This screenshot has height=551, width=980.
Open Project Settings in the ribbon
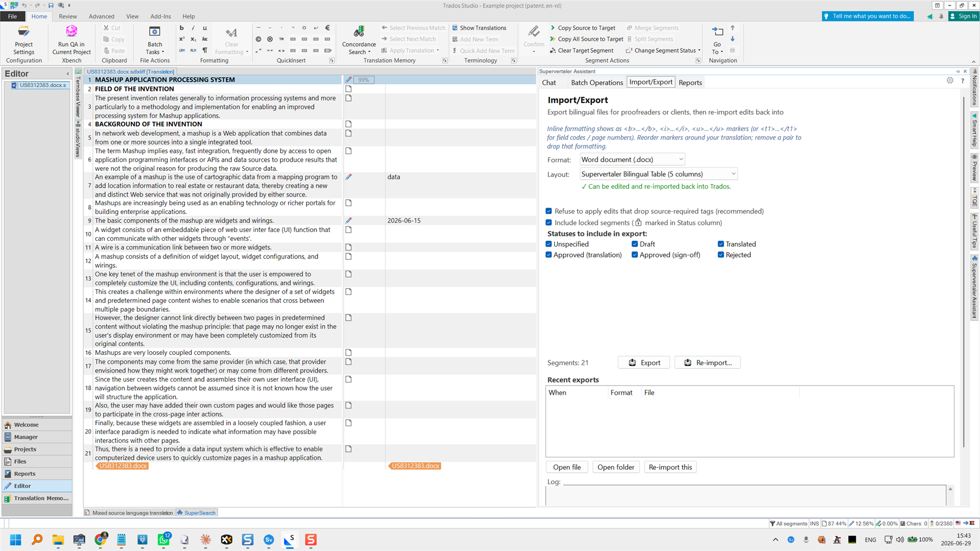point(23,40)
